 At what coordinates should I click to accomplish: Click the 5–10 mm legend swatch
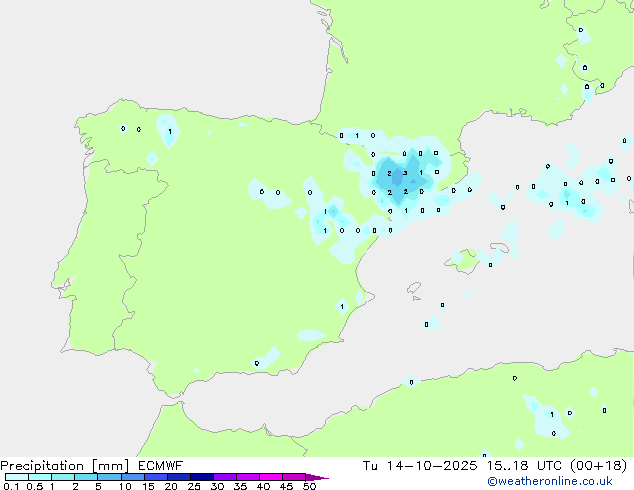tap(109, 477)
